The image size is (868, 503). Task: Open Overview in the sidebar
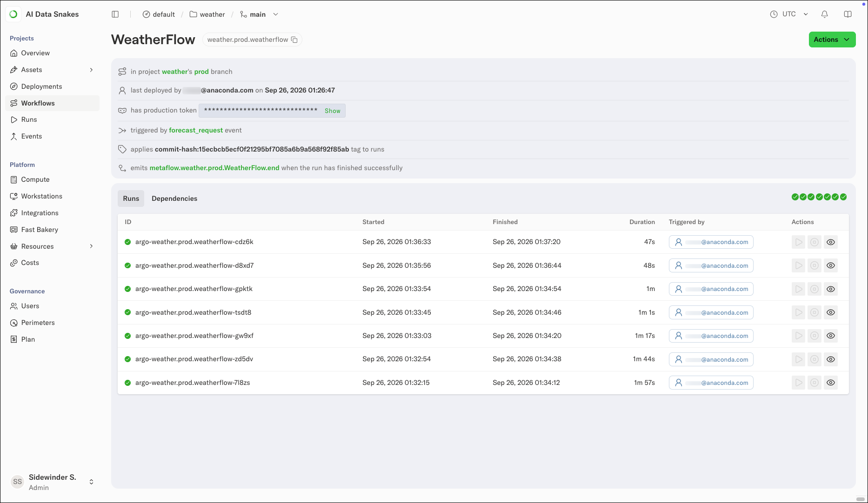(x=53, y=53)
